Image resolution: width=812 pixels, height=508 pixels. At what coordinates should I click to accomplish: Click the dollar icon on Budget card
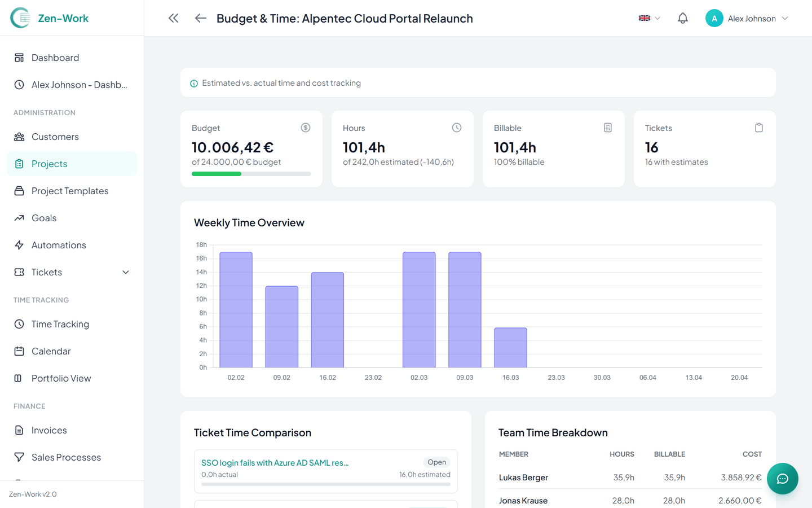click(306, 128)
